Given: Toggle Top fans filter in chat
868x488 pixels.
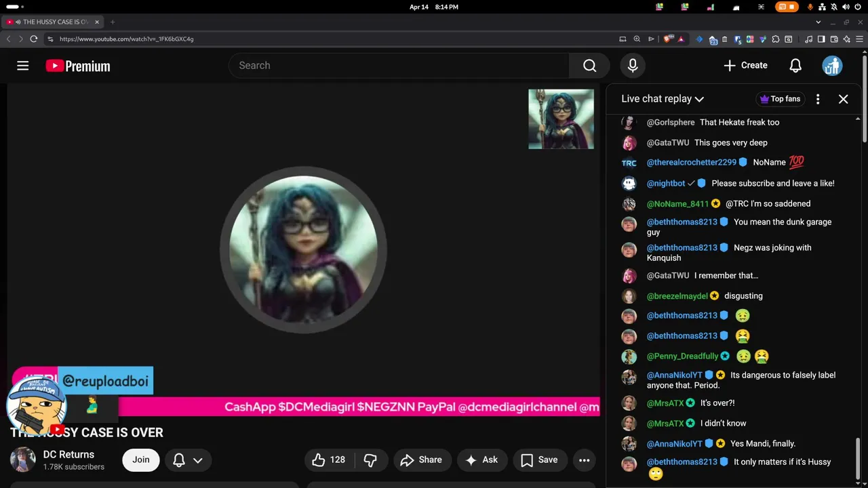Looking at the screenshot, I should coord(780,99).
